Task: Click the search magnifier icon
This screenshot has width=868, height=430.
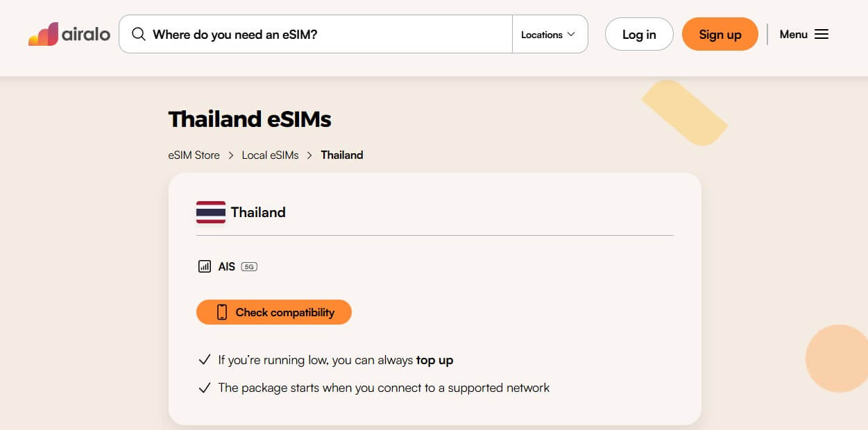Action: tap(139, 33)
